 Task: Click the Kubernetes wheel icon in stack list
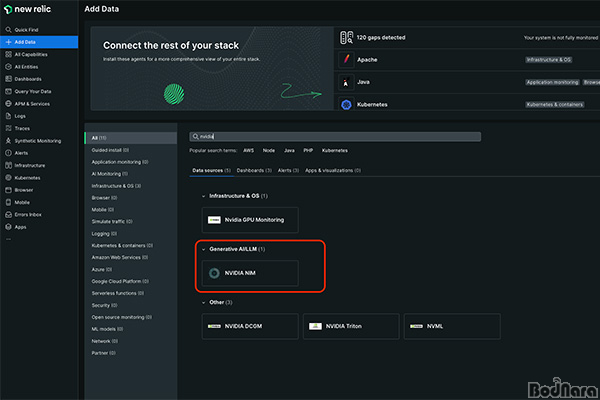coord(346,104)
